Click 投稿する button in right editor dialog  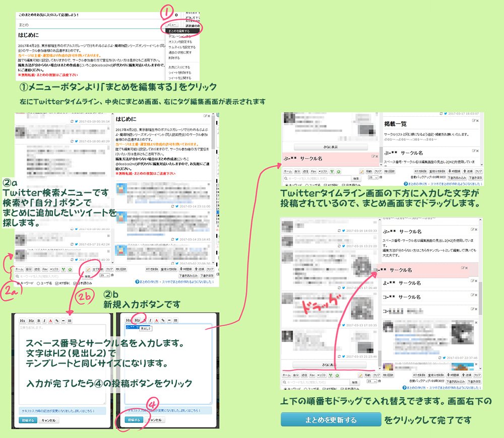coord(134,420)
